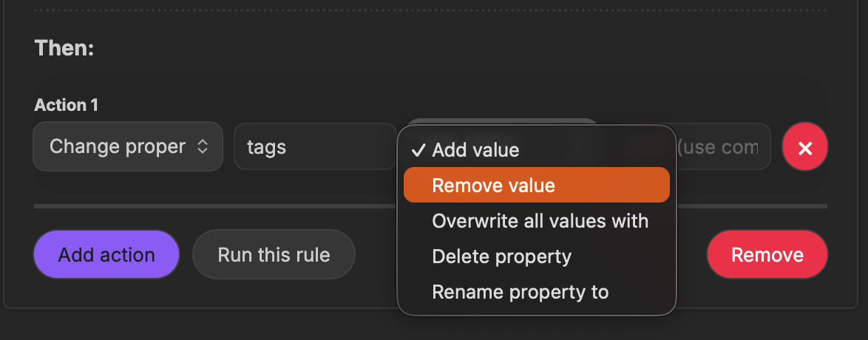Select Remove value in the popup menu
The width and height of the screenshot is (868, 340).
click(x=493, y=185)
